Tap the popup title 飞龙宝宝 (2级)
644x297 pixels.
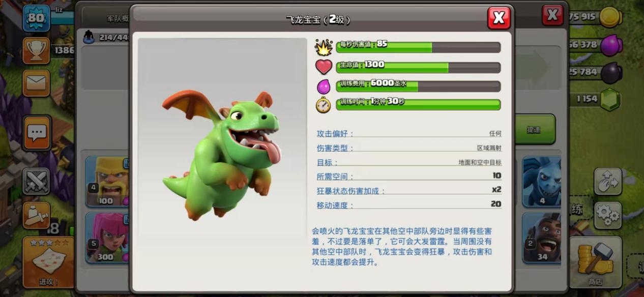pos(318,19)
